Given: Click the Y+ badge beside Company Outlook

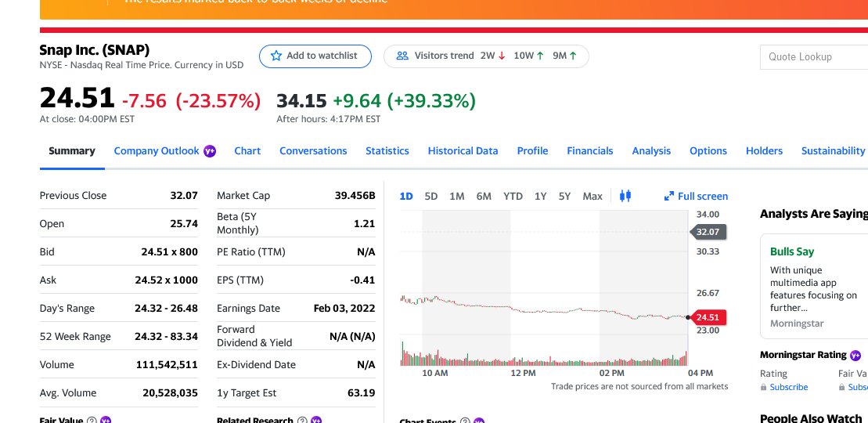Looking at the screenshot, I should (x=210, y=151).
